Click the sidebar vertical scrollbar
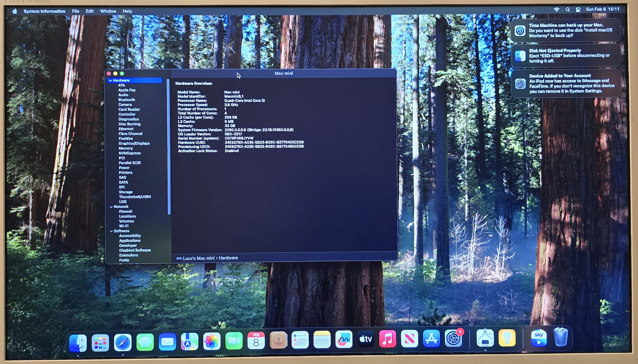Image resolution: width=638 pixels, height=364 pixels. click(x=169, y=146)
